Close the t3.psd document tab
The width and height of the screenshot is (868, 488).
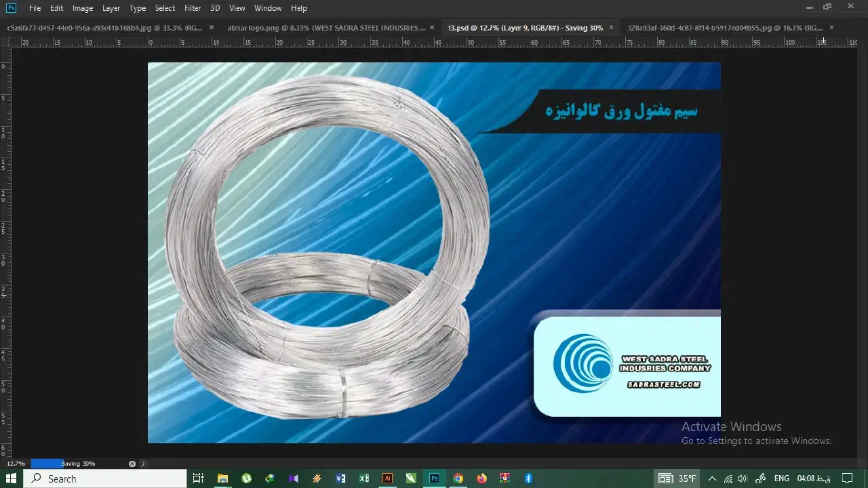tap(611, 28)
